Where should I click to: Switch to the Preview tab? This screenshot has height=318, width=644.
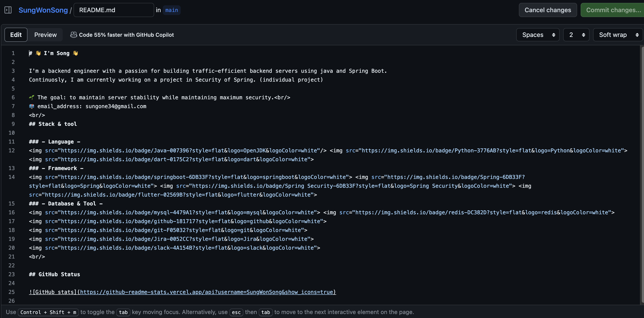(x=45, y=35)
